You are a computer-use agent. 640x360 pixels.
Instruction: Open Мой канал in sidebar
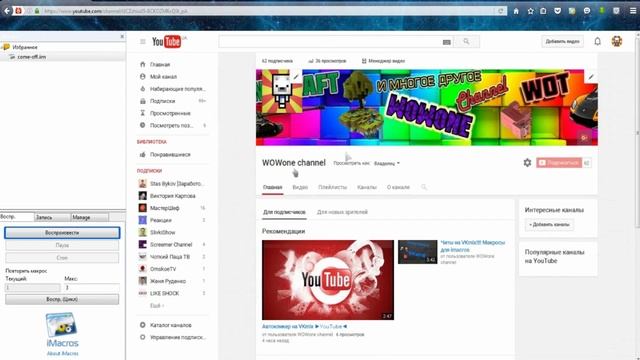click(x=163, y=77)
